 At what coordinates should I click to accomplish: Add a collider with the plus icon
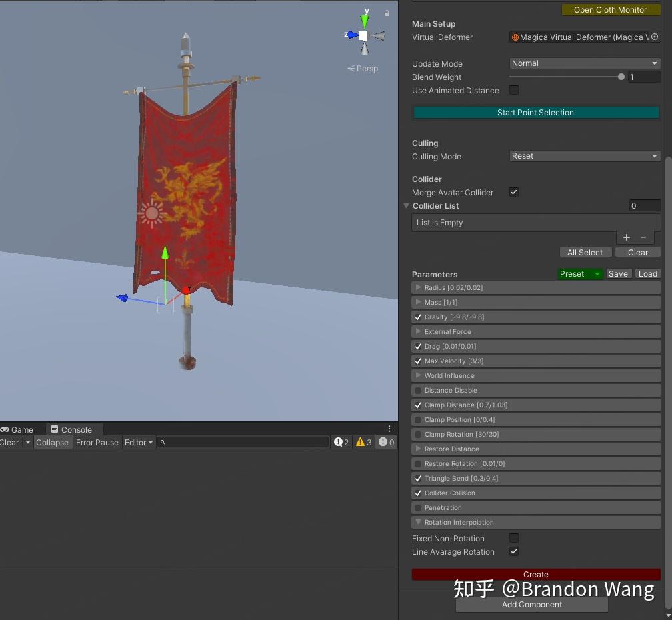tap(626, 237)
